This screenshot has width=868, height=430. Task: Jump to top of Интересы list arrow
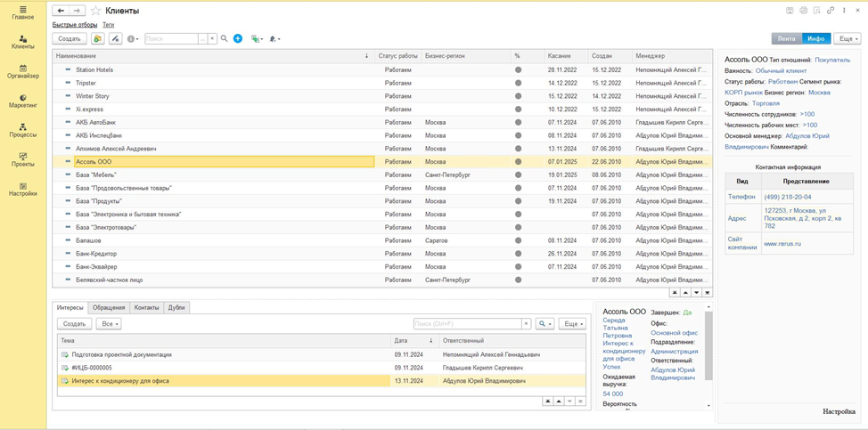[549, 402]
